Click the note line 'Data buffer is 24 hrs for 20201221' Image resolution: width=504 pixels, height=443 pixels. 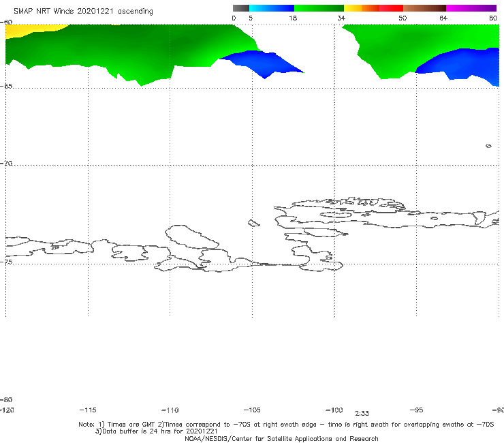pos(156,431)
